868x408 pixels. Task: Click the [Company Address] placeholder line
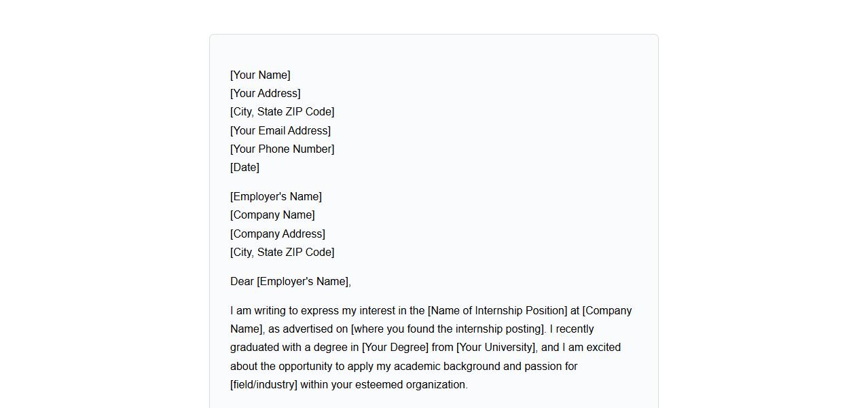(277, 234)
